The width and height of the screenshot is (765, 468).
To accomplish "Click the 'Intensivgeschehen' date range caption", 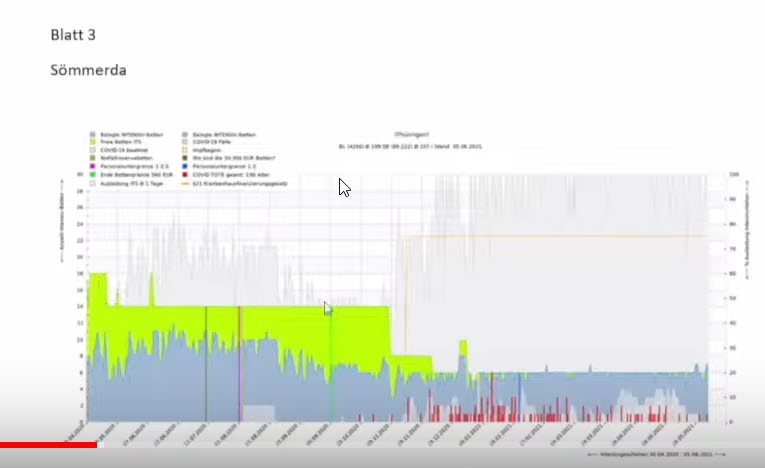I will pos(656,454).
